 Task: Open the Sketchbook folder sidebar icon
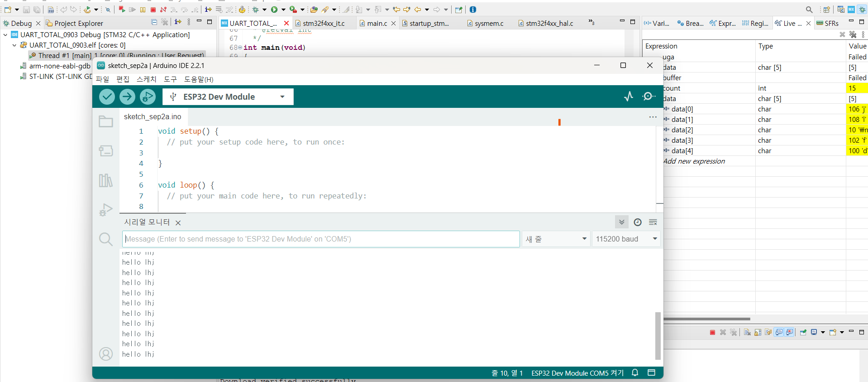coord(106,121)
